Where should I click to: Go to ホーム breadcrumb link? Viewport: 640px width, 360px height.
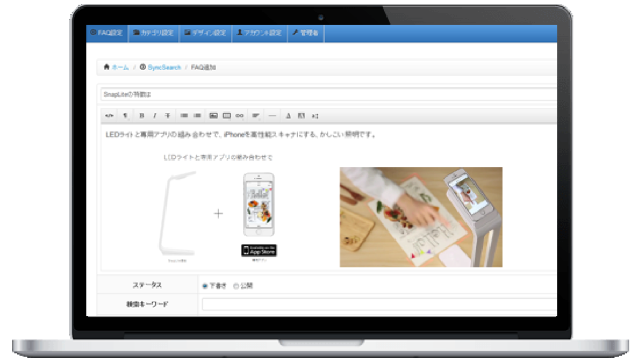120,67
